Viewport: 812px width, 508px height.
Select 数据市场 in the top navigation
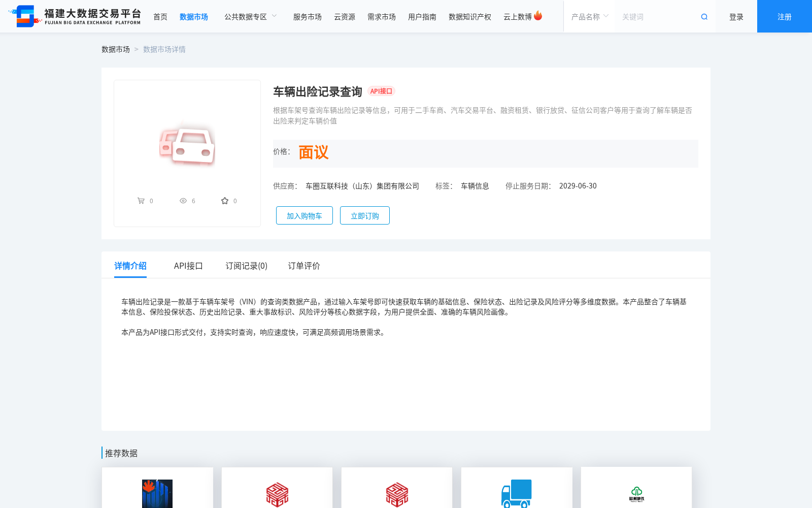[x=194, y=17]
